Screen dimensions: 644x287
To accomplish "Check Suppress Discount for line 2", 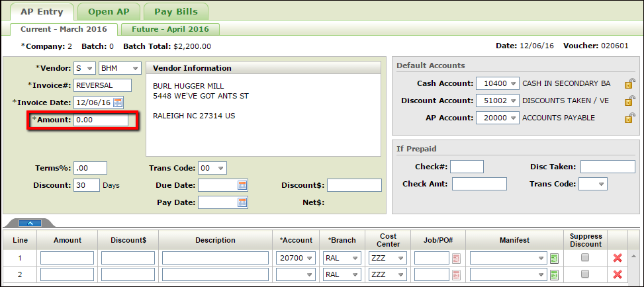I will 585,274.
